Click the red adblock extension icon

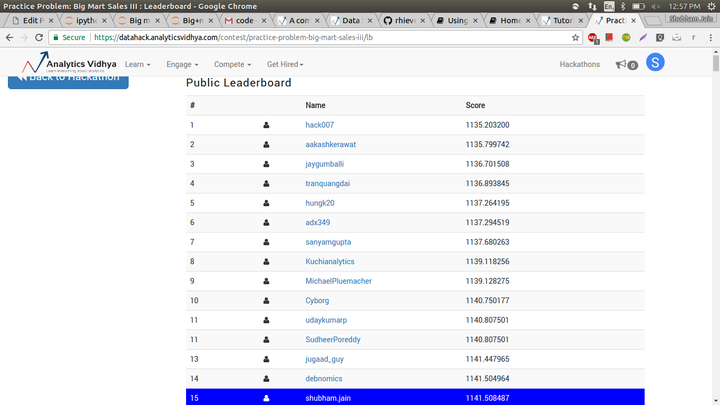click(593, 38)
